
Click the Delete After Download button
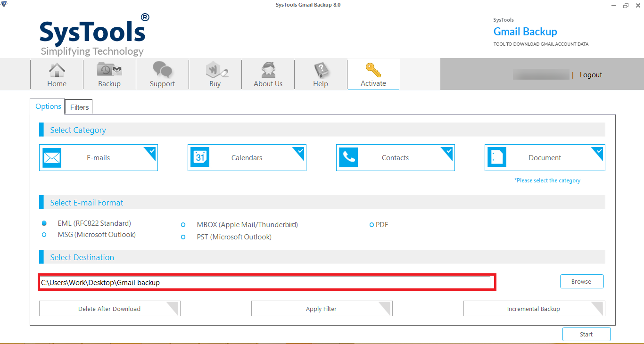click(109, 309)
